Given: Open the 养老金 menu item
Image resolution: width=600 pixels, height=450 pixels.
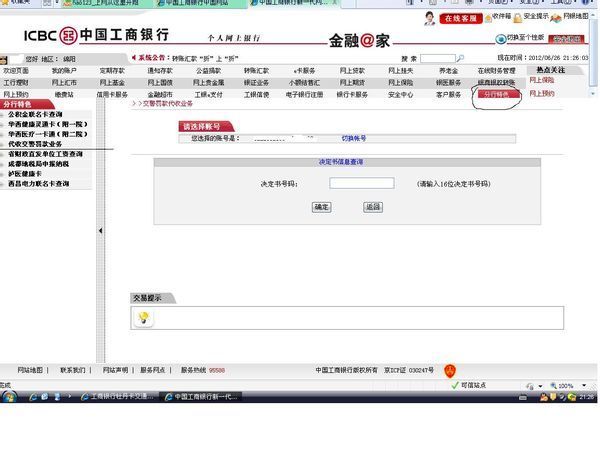Looking at the screenshot, I should click(x=448, y=71).
